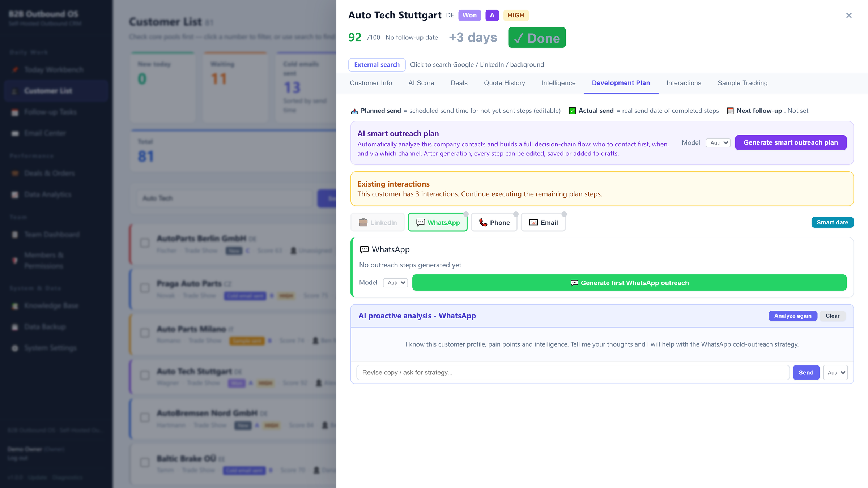Click the Planned send legend icon
Image resolution: width=868 pixels, height=488 pixels.
coord(354,111)
